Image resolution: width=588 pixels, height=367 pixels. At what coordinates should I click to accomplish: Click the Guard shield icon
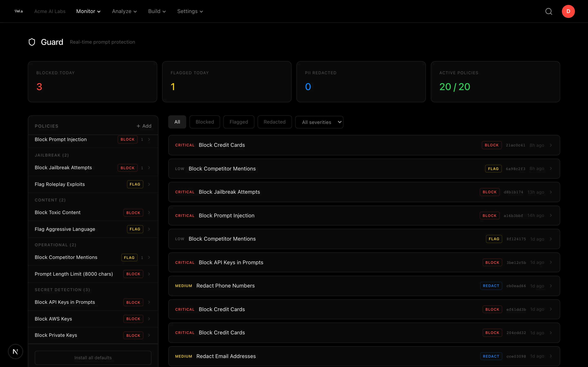tap(32, 42)
